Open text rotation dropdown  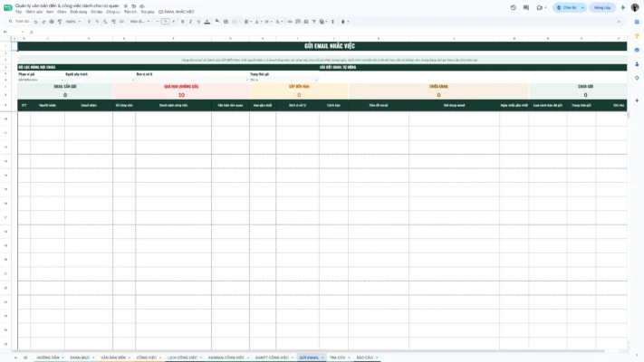pos(278,22)
